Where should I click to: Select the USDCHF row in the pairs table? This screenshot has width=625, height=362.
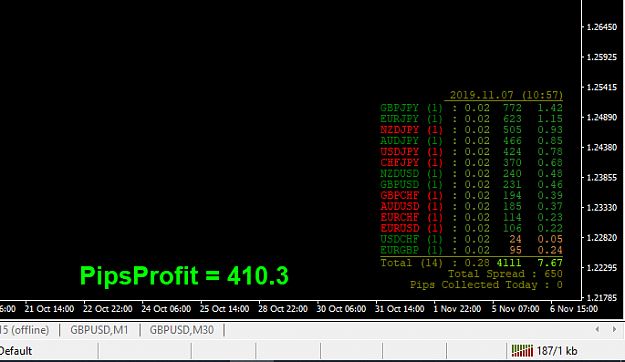click(x=471, y=239)
